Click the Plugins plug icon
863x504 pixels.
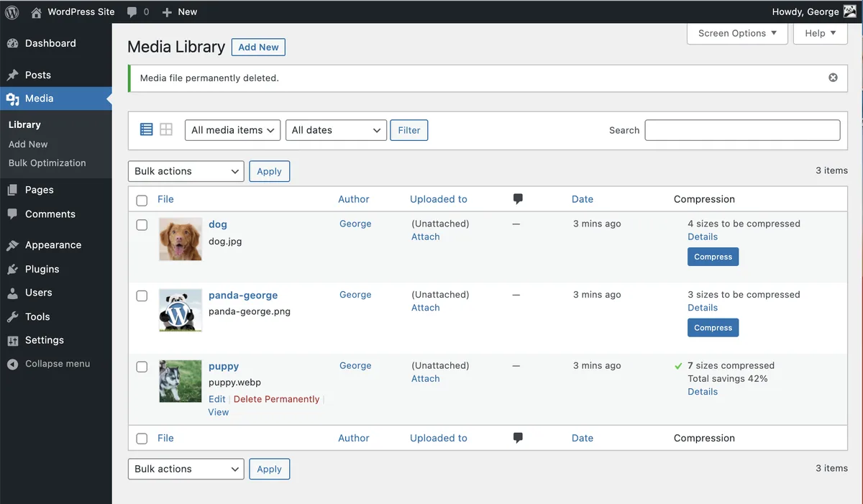[12, 269]
